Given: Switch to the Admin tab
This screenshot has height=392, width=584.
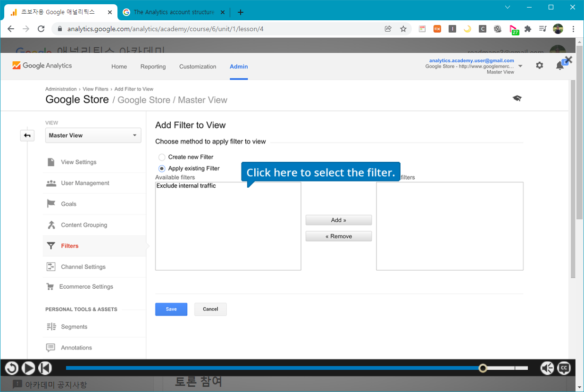Looking at the screenshot, I should (239, 67).
